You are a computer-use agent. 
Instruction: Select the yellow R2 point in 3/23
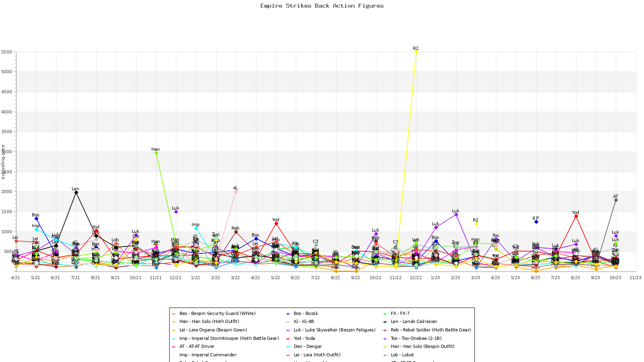pos(476,224)
